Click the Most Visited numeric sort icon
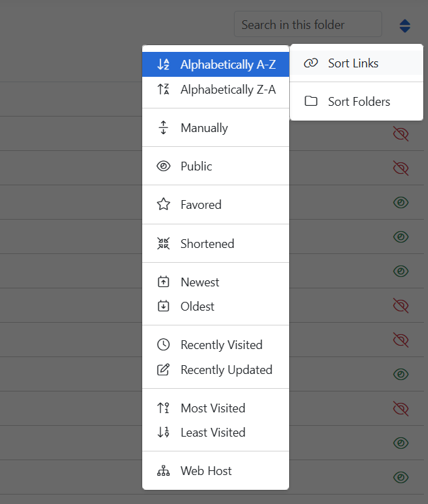This screenshot has height=504, width=428. [x=163, y=408]
